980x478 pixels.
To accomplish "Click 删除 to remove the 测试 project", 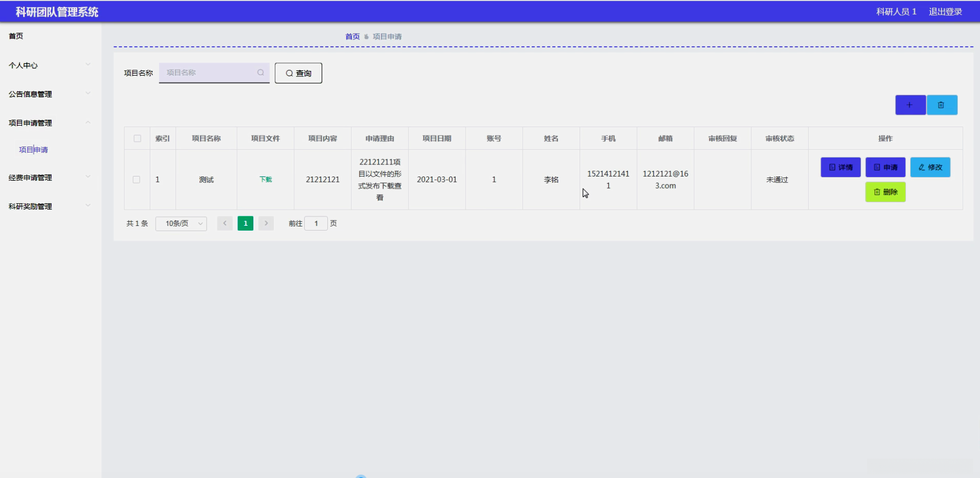I will click(x=885, y=192).
